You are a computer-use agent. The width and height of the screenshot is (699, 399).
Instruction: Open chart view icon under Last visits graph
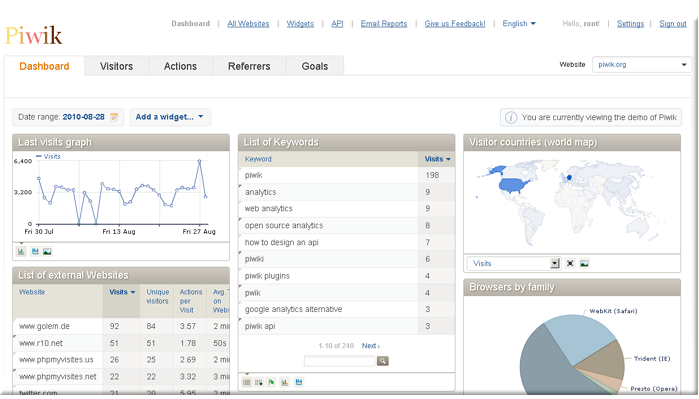click(x=21, y=251)
